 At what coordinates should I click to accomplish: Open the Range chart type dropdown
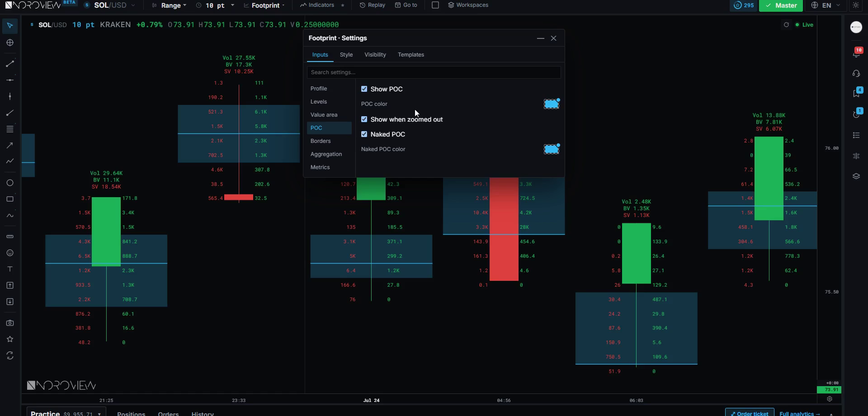tap(170, 5)
